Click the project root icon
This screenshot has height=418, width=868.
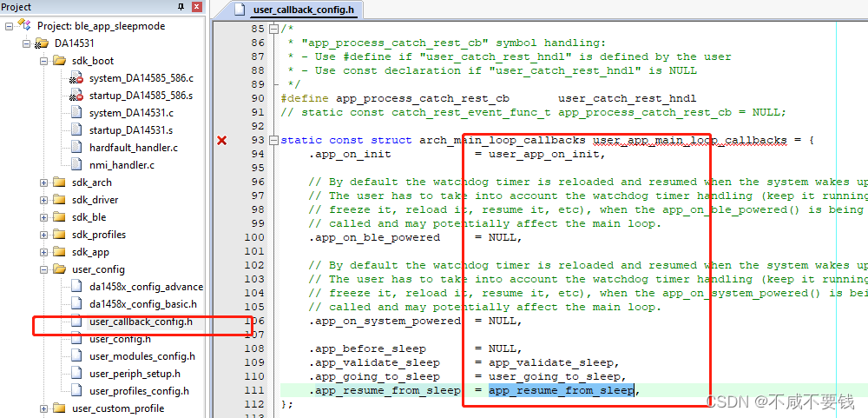point(24,25)
